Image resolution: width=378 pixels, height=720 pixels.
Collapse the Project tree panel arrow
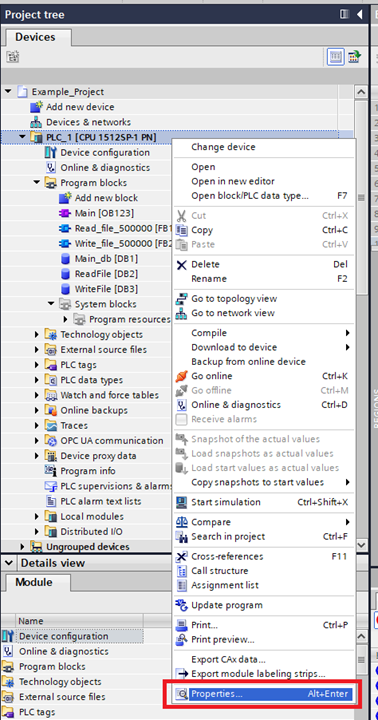[x=359, y=14]
